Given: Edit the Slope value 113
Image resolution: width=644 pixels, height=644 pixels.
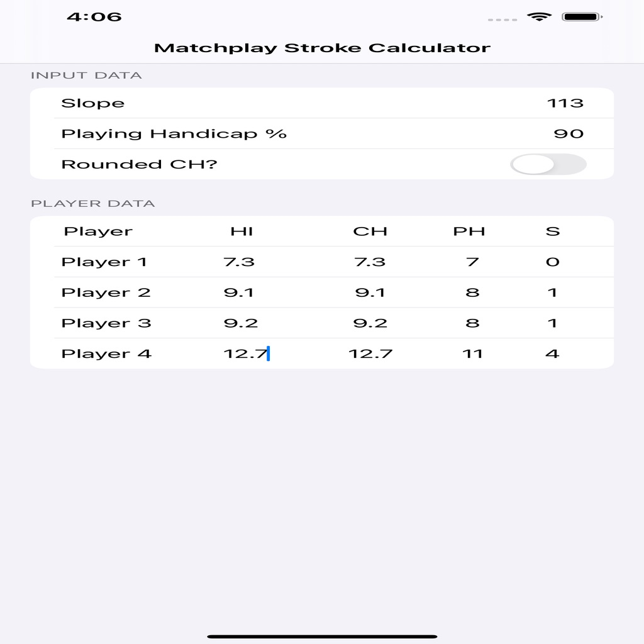Looking at the screenshot, I should coord(565,103).
